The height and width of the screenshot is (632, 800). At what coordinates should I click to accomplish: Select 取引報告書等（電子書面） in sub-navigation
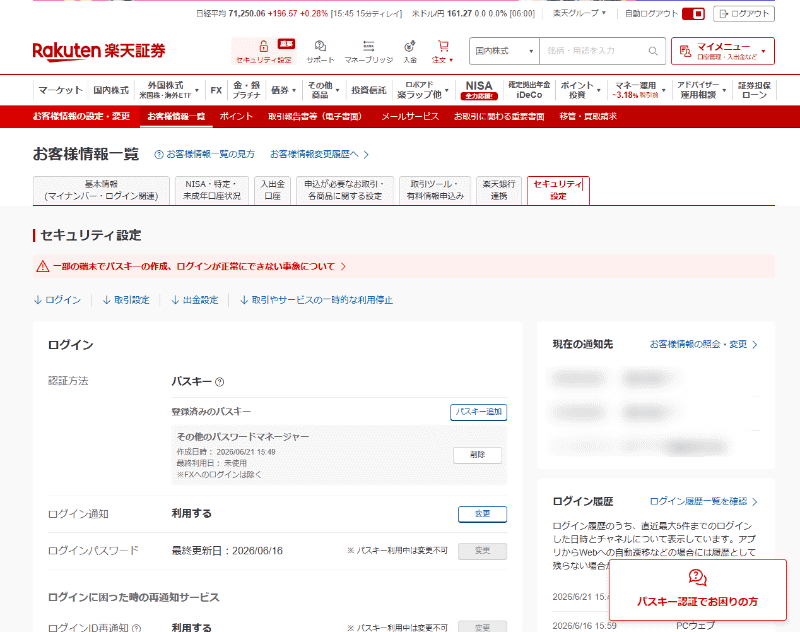[x=315, y=116]
